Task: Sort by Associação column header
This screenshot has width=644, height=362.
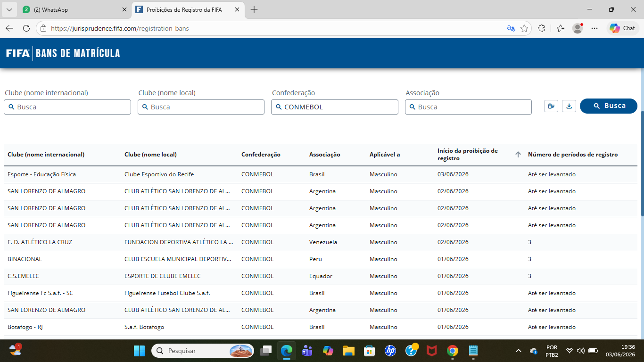Action: [324, 155]
